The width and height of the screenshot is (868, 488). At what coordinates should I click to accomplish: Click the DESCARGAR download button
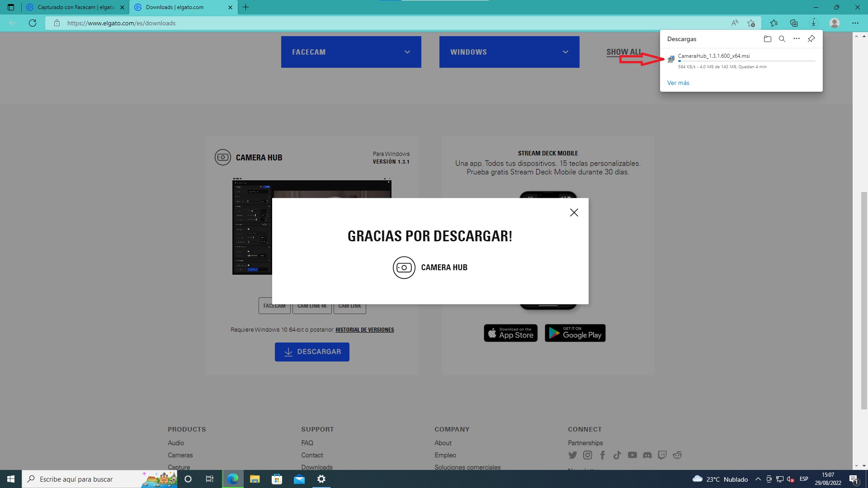(x=312, y=352)
